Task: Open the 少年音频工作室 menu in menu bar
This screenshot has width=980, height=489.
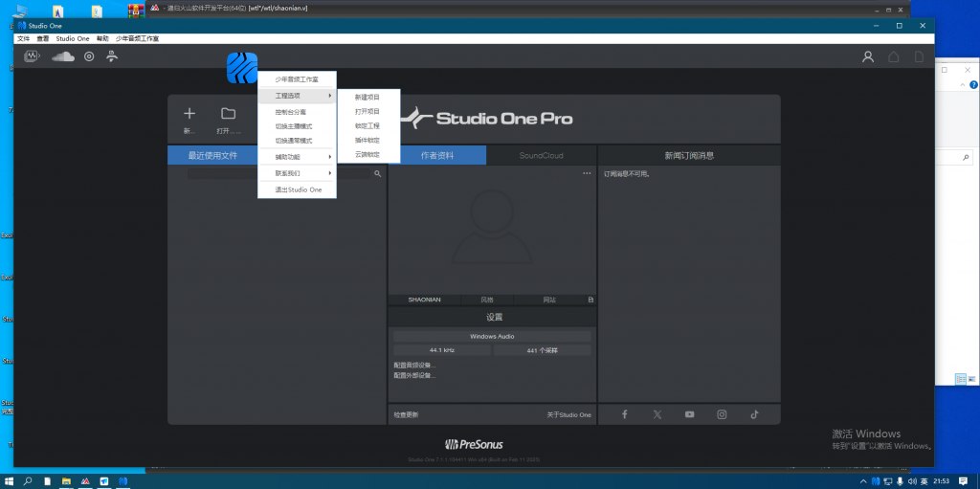Action: [137, 39]
